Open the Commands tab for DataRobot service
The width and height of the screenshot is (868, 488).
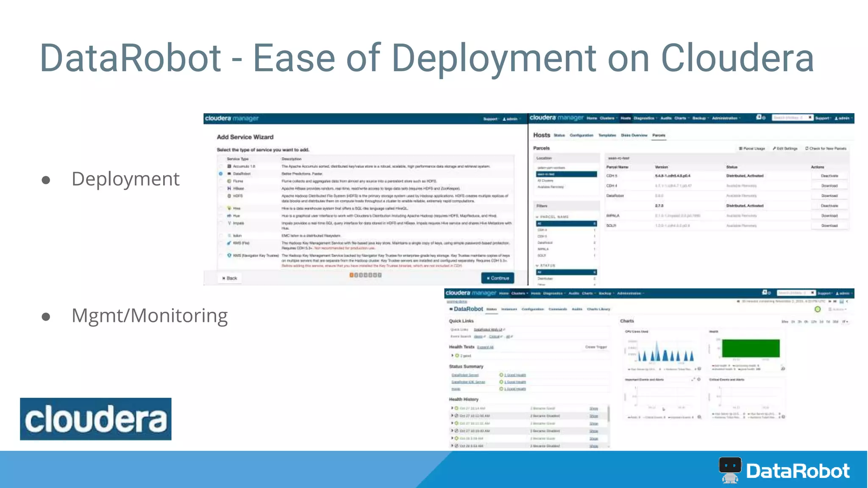pyautogui.click(x=558, y=309)
